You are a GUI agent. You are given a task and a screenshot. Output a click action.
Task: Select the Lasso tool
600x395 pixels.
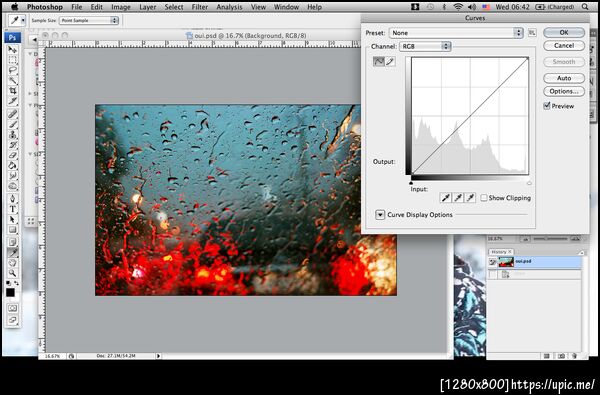coord(12,70)
